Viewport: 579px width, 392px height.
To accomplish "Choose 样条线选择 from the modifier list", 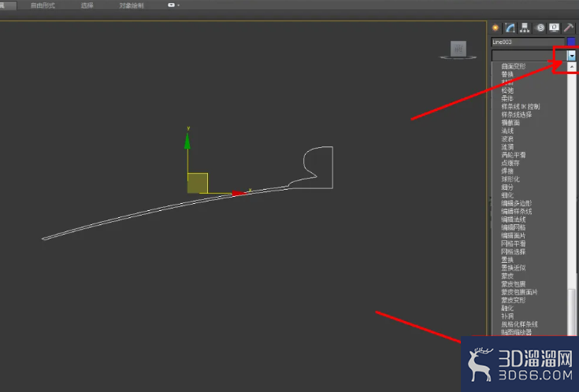I will click(516, 115).
